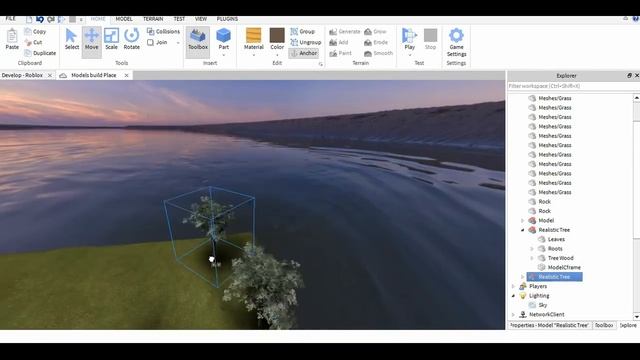The height and width of the screenshot is (360, 640).
Task: Click the Explorer scrollbar down arrow
Action: click(x=636, y=317)
